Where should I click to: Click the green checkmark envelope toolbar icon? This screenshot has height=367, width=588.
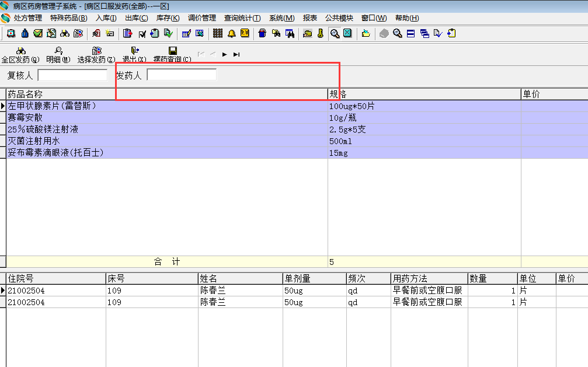pyautogui.click(x=38, y=33)
